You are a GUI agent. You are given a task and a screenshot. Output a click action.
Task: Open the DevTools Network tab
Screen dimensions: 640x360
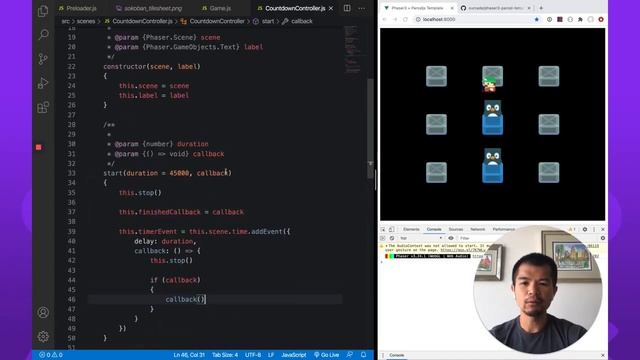click(478, 229)
